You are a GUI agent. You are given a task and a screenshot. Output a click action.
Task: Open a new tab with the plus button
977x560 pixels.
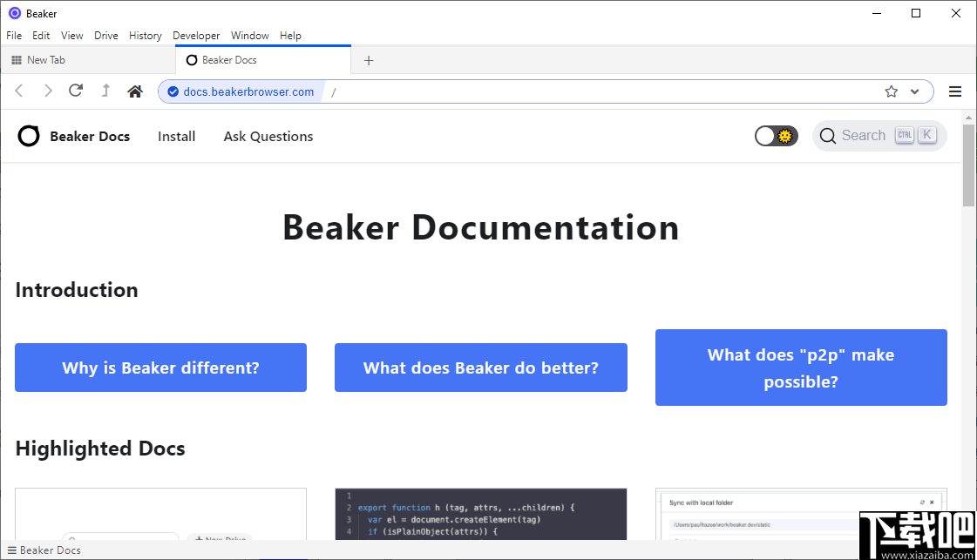click(368, 59)
